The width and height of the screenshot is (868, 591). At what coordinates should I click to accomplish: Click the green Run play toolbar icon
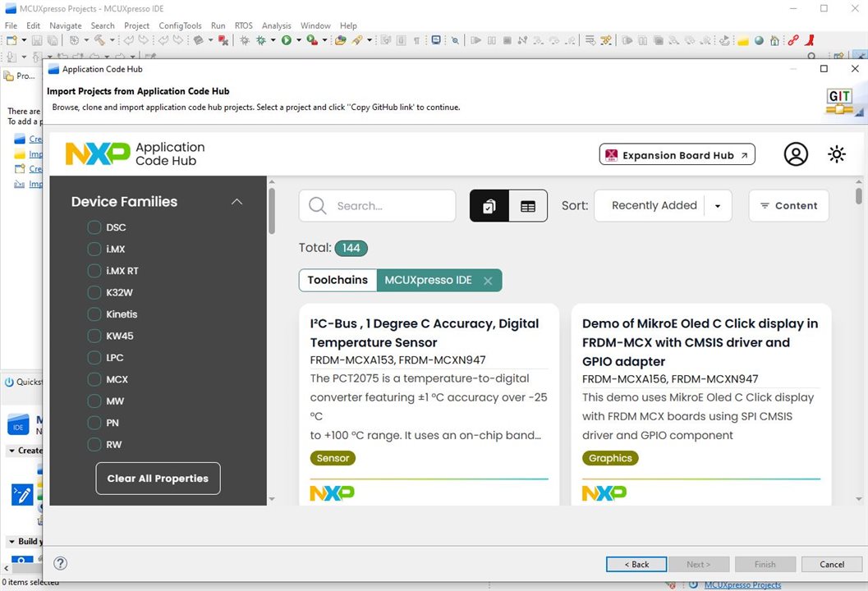tap(287, 40)
